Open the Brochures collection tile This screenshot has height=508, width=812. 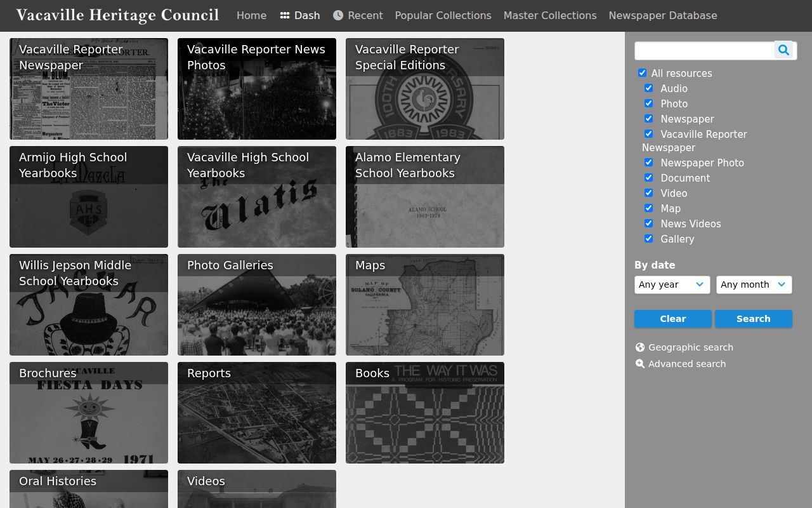(89, 413)
